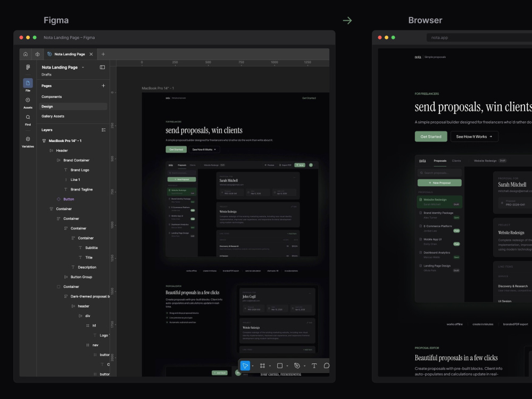Select the Brand Container layer
Image resolution: width=532 pixels, height=399 pixels.
coord(76,160)
